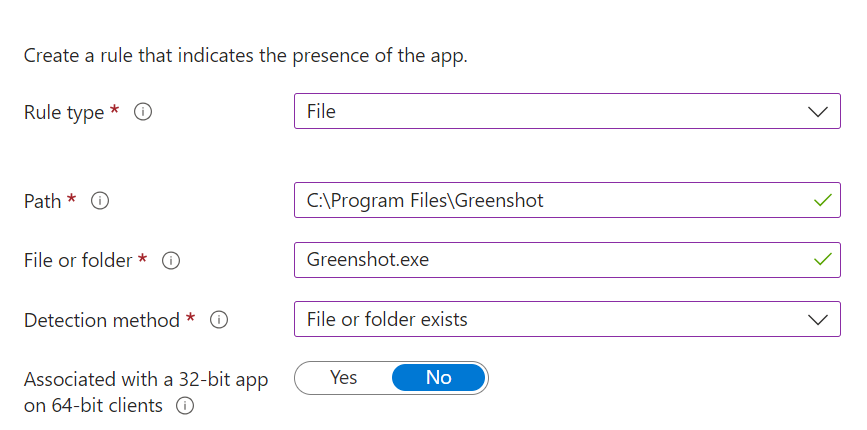867x430 pixels.
Task: Expand the Detection method chevron arrow
Action: 817,319
